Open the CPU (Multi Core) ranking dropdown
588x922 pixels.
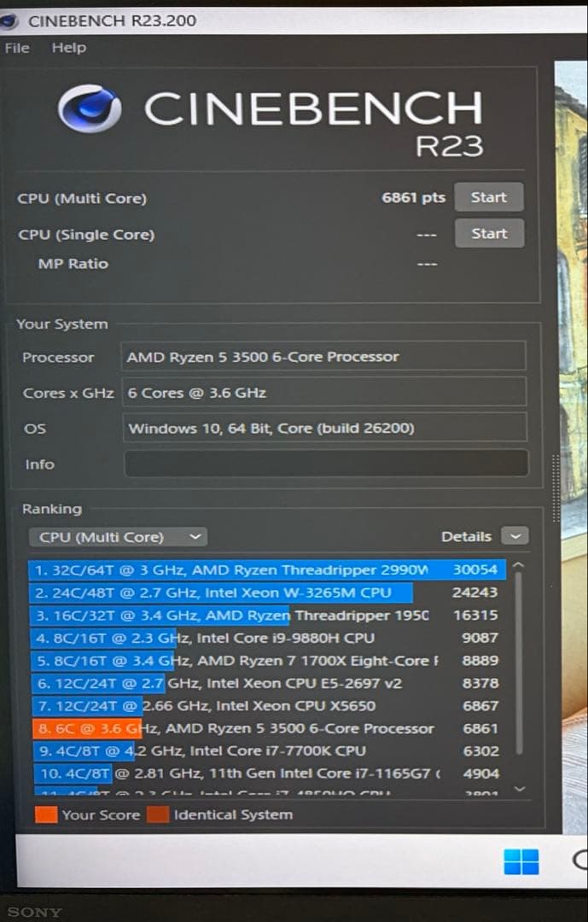tap(118, 537)
